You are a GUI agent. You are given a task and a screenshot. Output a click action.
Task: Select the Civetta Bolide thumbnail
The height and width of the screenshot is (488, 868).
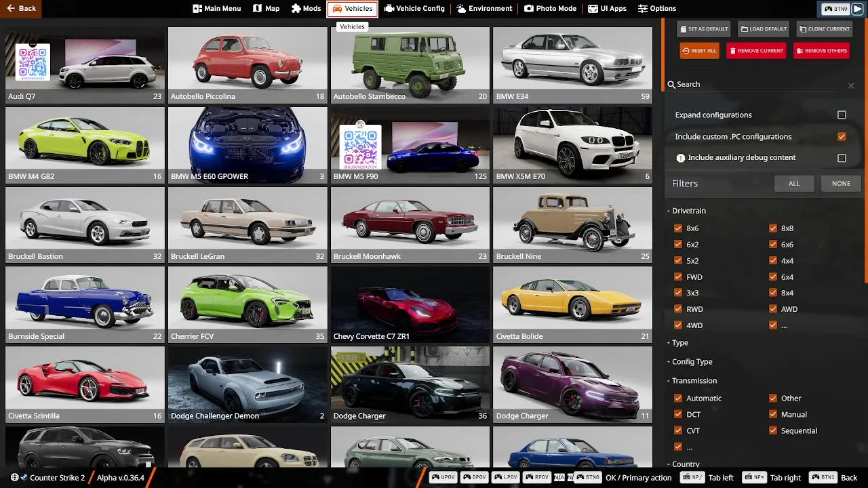(573, 305)
